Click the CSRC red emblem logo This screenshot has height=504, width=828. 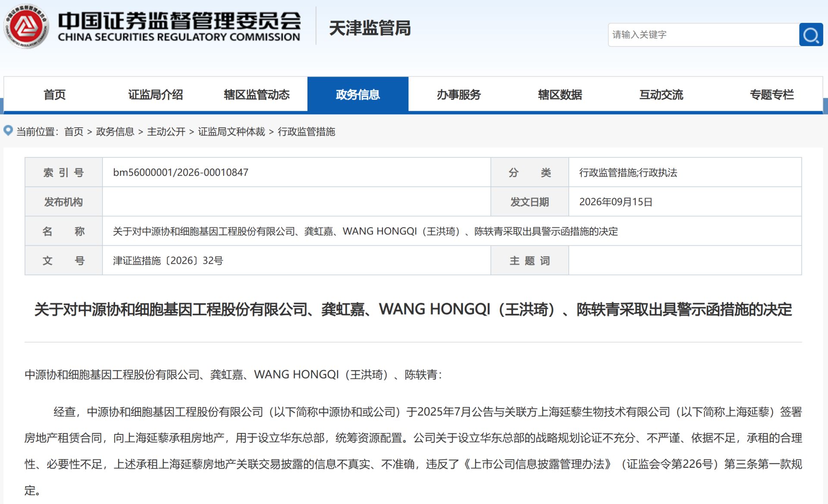point(26,27)
